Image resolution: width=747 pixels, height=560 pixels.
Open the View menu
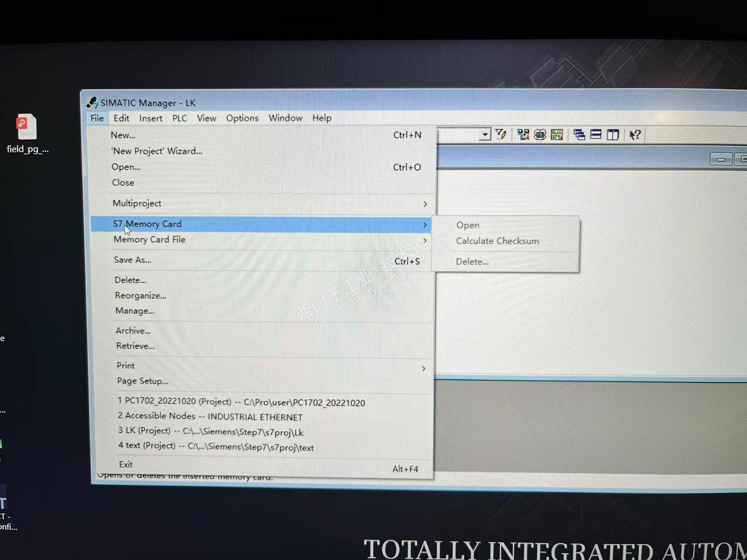(206, 118)
